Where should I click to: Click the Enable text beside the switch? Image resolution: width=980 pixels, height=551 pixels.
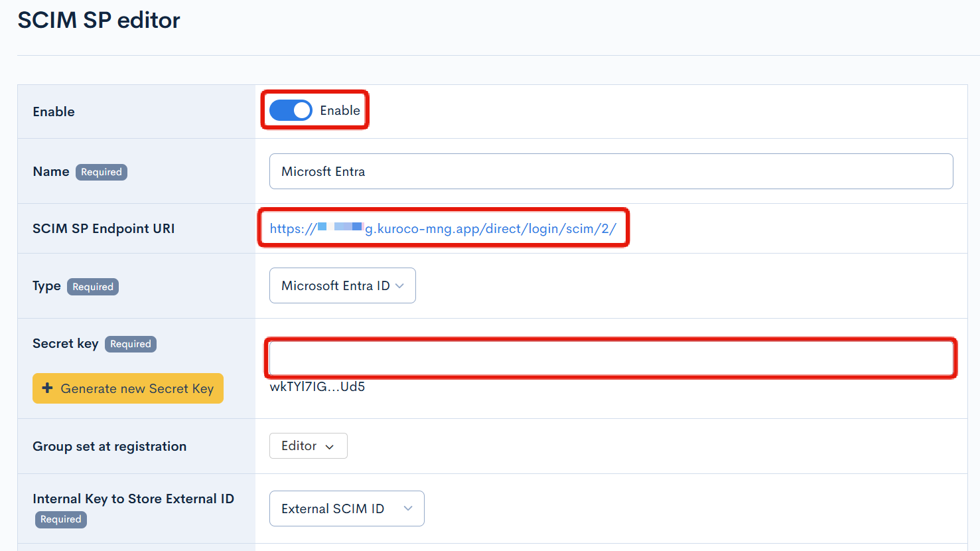[340, 110]
